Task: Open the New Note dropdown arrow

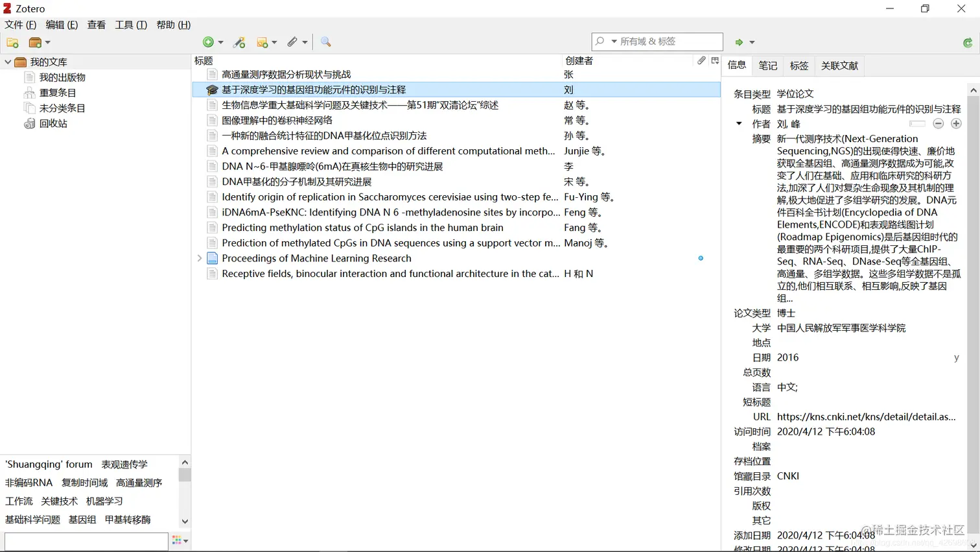Action: [x=274, y=42]
